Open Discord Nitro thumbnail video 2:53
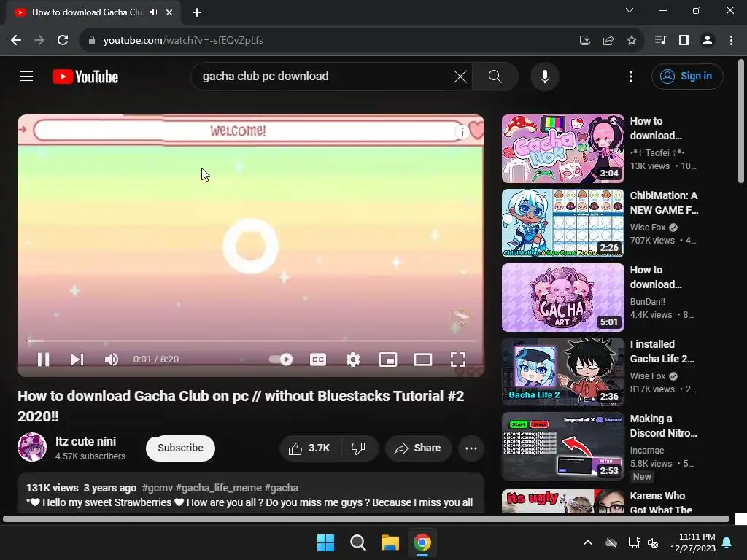Image resolution: width=747 pixels, height=560 pixels. click(x=562, y=446)
